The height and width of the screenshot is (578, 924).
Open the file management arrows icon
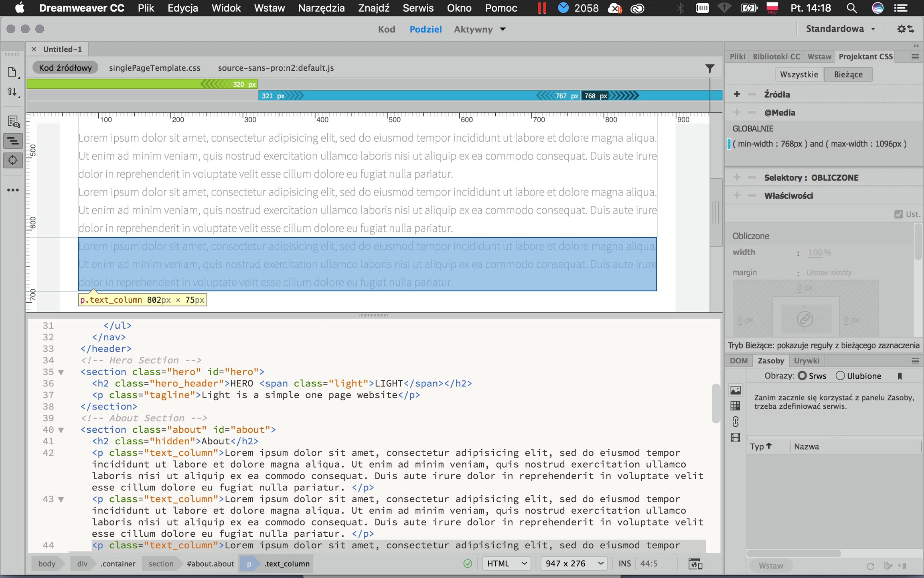(12, 92)
